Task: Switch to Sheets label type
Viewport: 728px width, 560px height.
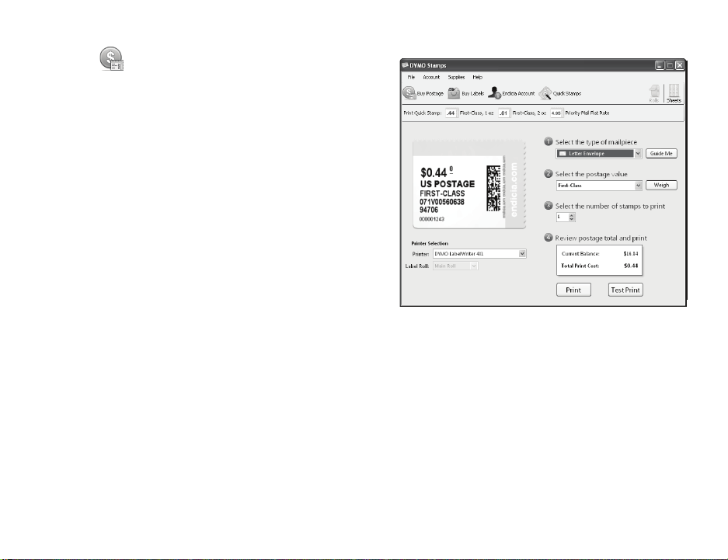Action: [x=674, y=93]
